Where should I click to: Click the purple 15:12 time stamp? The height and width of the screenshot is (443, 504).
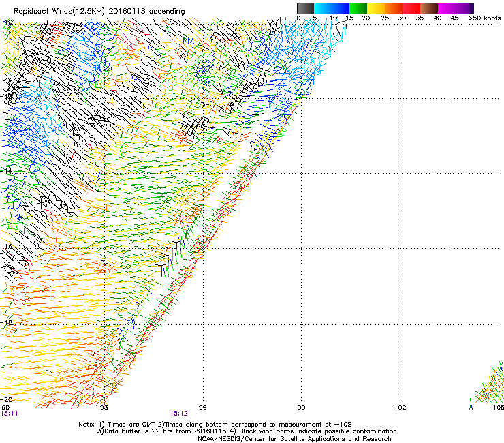pyautogui.click(x=178, y=414)
